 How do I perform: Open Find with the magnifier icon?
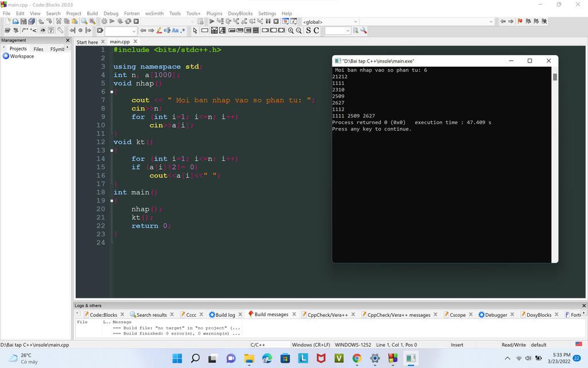tap(84, 21)
